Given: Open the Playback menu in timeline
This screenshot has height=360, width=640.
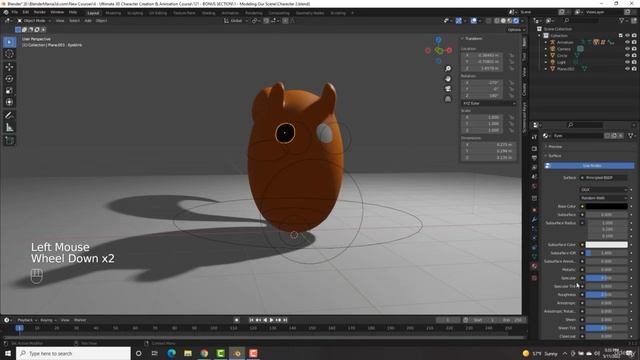Looking at the screenshot, I should pyautogui.click(x=27, y=320).
